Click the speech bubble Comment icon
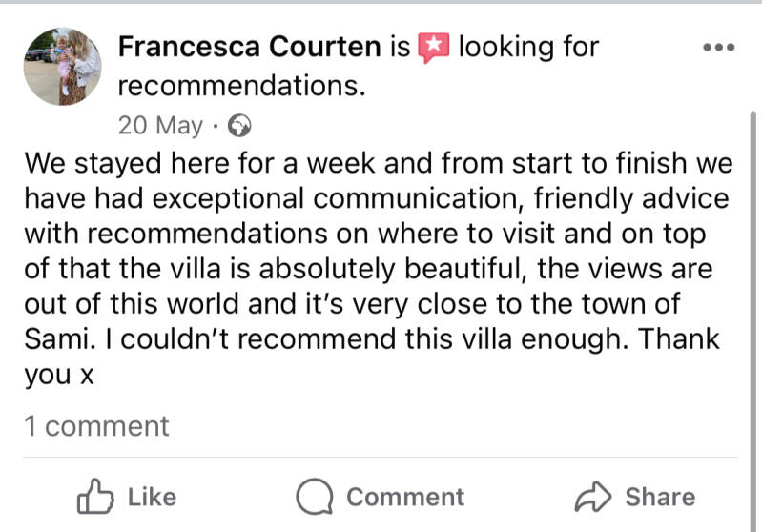Screen dimensions: 762x532 click(314, 497)
